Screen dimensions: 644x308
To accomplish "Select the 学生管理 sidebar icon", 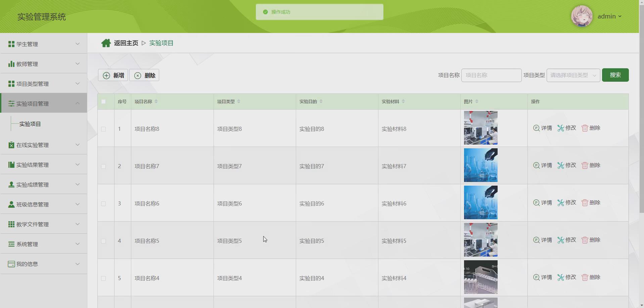I will coord(10,44).
